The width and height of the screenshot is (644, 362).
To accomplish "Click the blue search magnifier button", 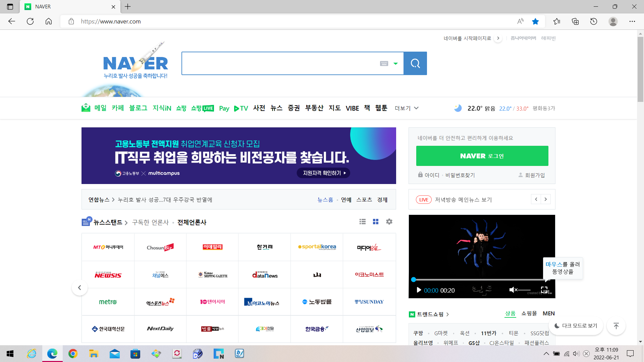I will (x=415, y=63).
